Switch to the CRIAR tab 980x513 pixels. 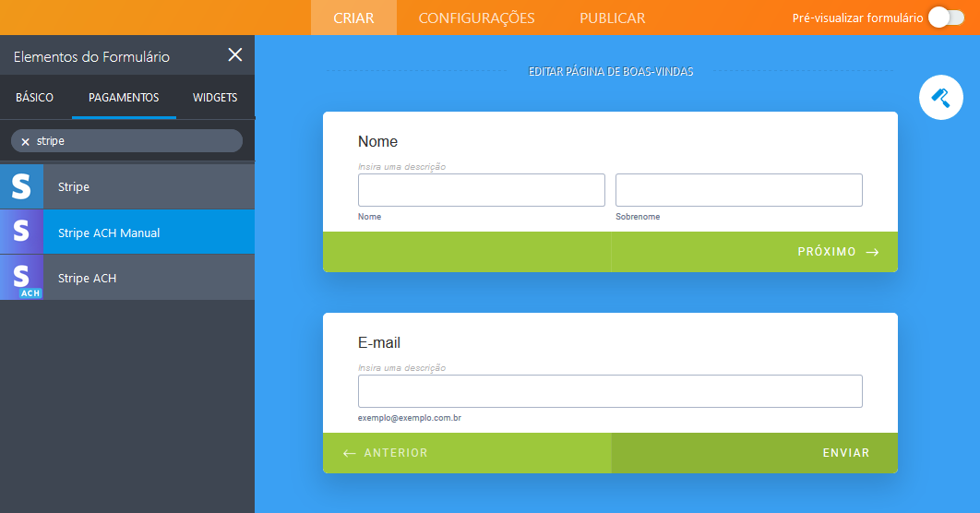tap(353, 18)
